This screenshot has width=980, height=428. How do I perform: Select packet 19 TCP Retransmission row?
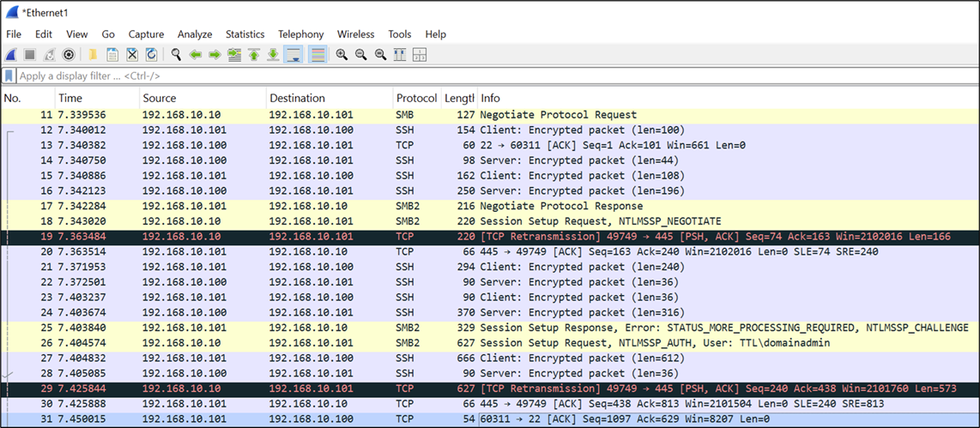pyautogui.click(x=490, y=236)
